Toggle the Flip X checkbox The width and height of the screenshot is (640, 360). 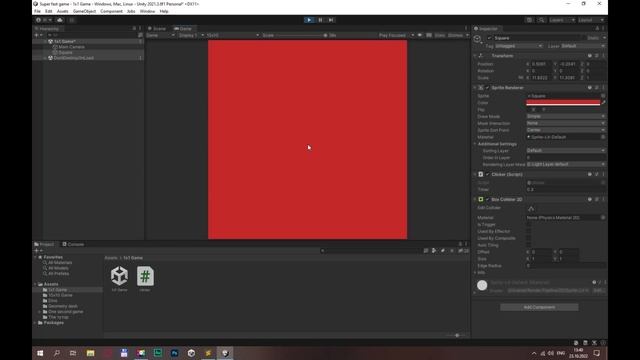[x=529, y=110]
